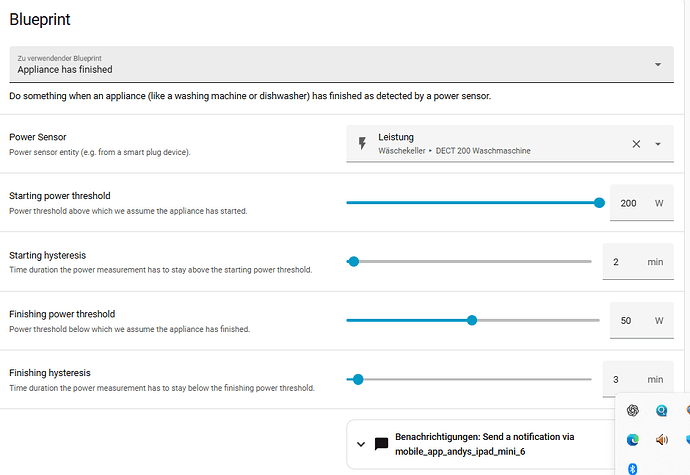Click the Microsoft Edge tray icon

click(x=632, y=439)
